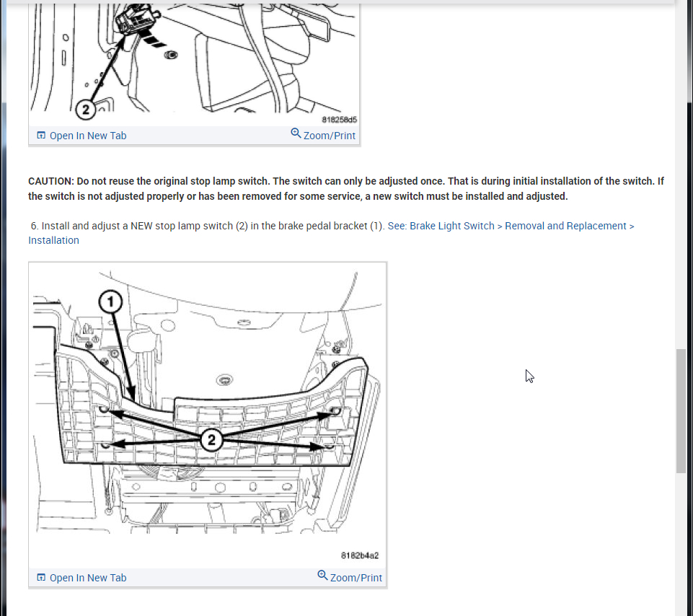Click the upper stop lamp switch diagram image
Screen dimensions: 693x616
pos(194,64)
